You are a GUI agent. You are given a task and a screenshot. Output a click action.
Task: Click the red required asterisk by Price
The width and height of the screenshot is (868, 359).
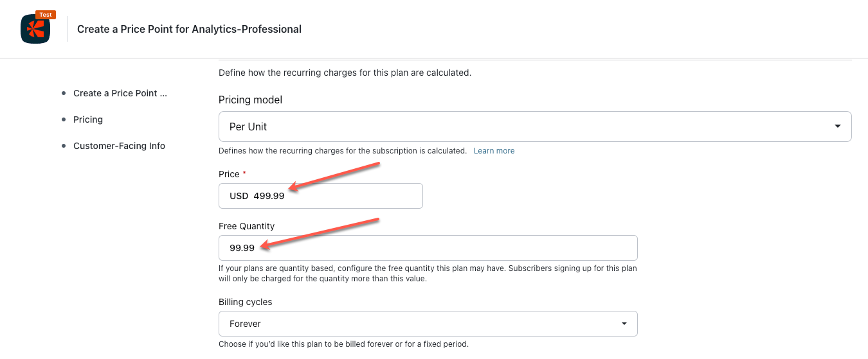[244, 173]
